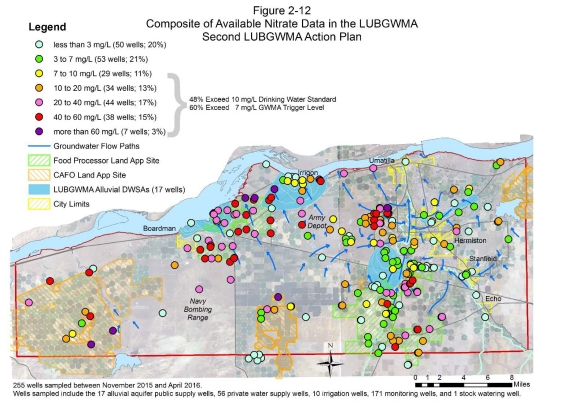Click the light-blue 'less than 3 mg/L' legend circle
The width and height of the screenshot is (564, 414).
tap(39, 45)
